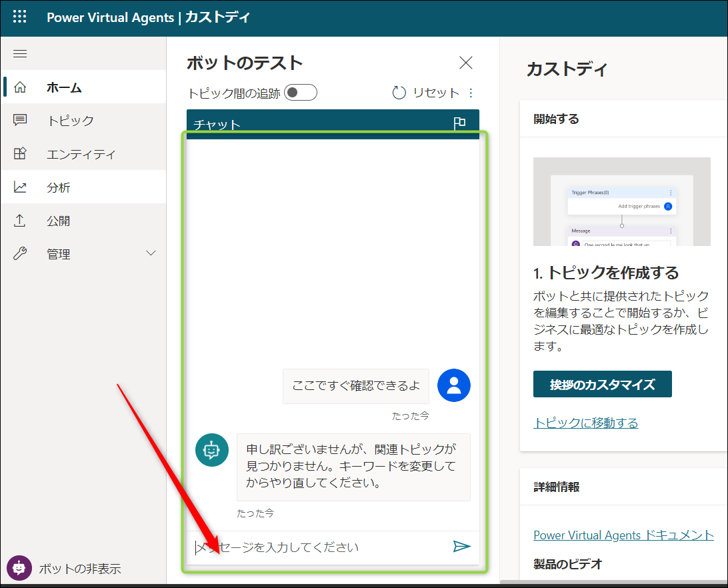Open the more options dots beside リセット

(x=471, y=93)
